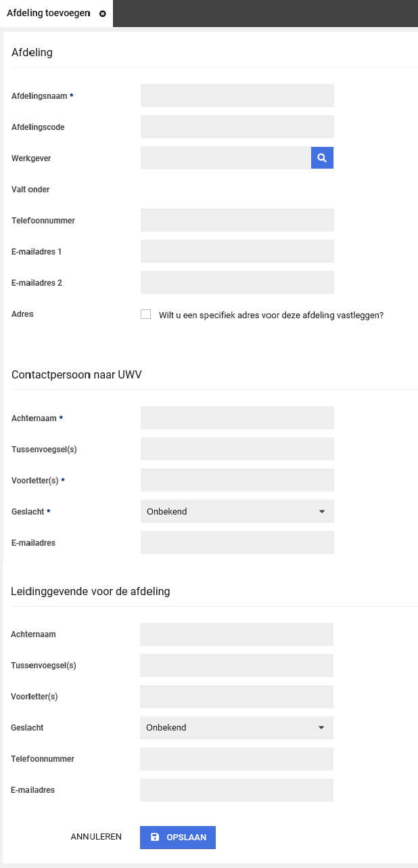
Task: Open the Geslacht dropdown under Contactpersoon naar UWV
Action: [x=237, y=511]
